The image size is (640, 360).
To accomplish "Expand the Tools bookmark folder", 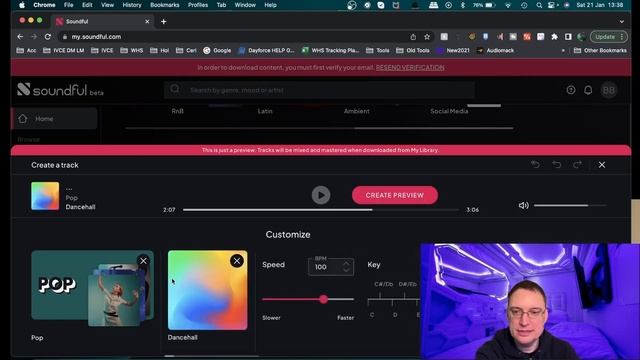I will (x=378, y=50).
